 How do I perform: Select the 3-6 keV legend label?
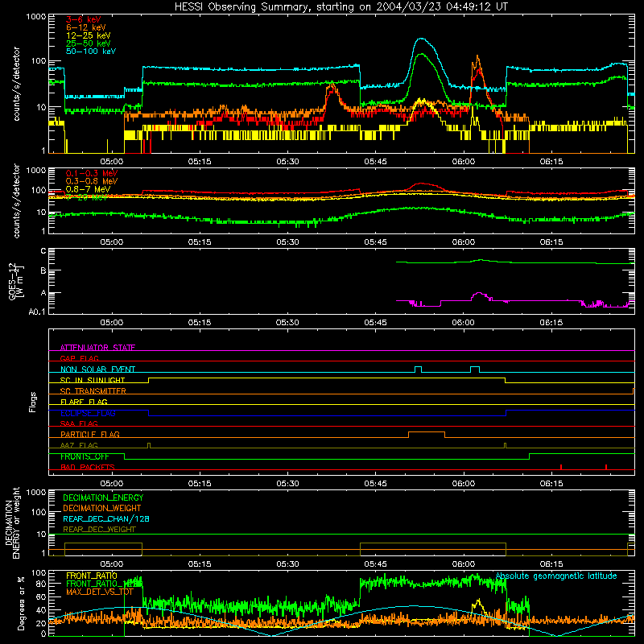84,19
